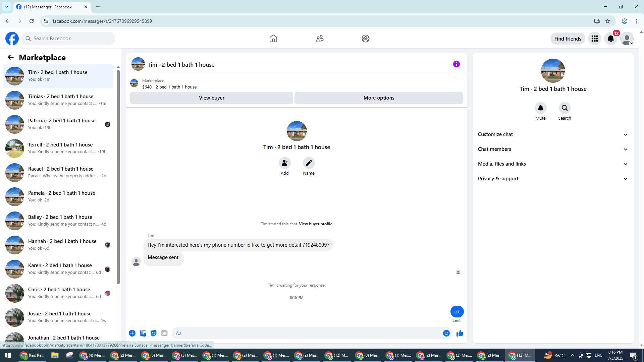The height and width of the screenshot is (362, 644).
Task: Click the View buyer button
Action: (211, 98)
